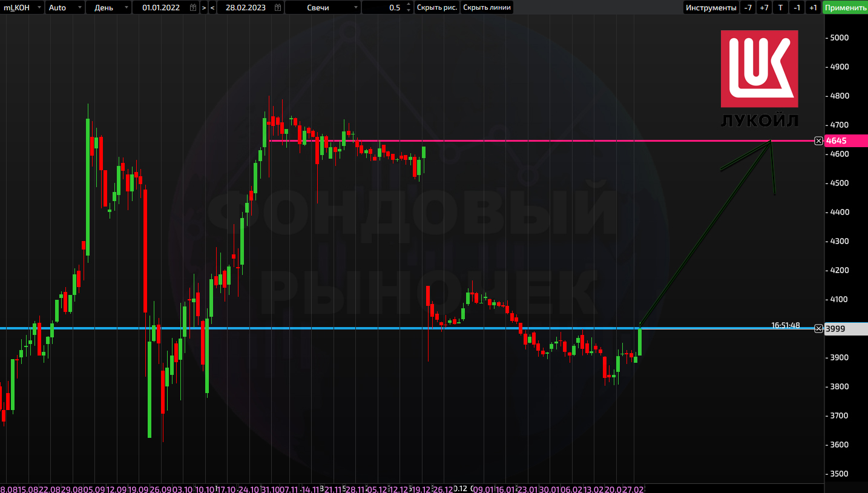Select the 3999 price label on axis
The width and height of the screenshot is (868, 493).
846,328
